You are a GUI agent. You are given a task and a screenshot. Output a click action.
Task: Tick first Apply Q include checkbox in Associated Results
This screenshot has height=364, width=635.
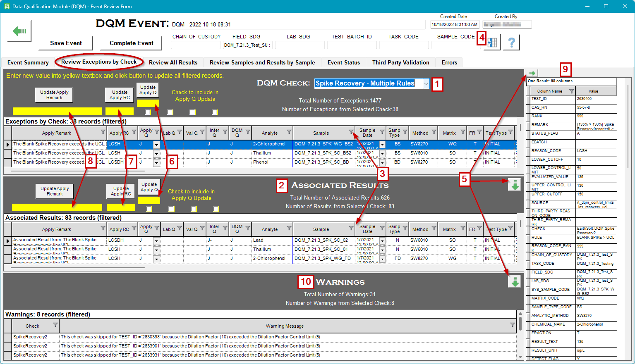coord(149,209)
